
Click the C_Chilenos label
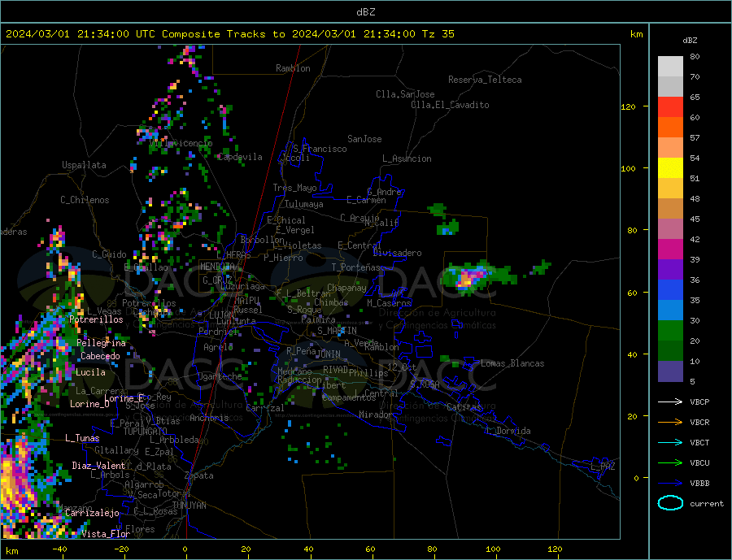(85, 200)
